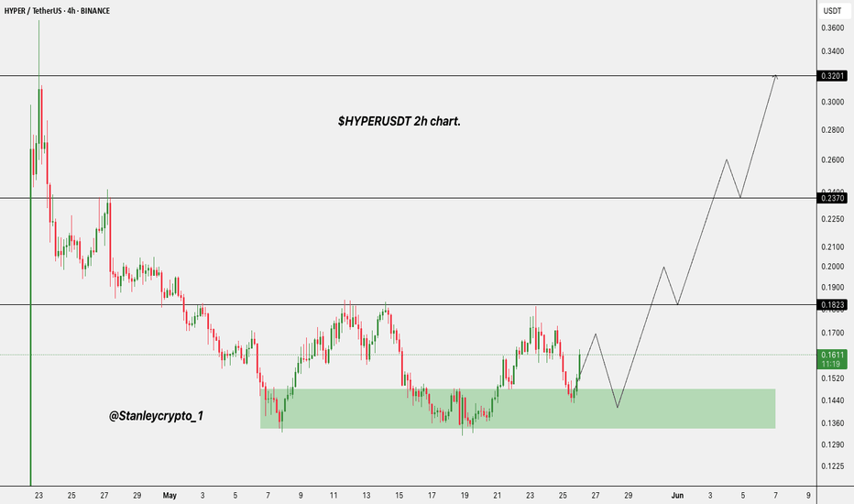Select the 0.2370 price level label
Image resolution: width=854 pixels, height=504 pixels.
click(832, 198)
